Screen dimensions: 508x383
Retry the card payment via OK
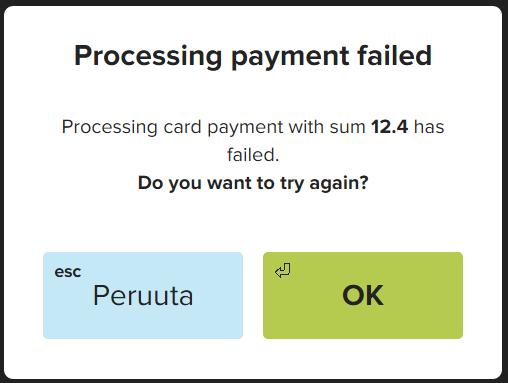pyautogui.click(x=363, y=295)
